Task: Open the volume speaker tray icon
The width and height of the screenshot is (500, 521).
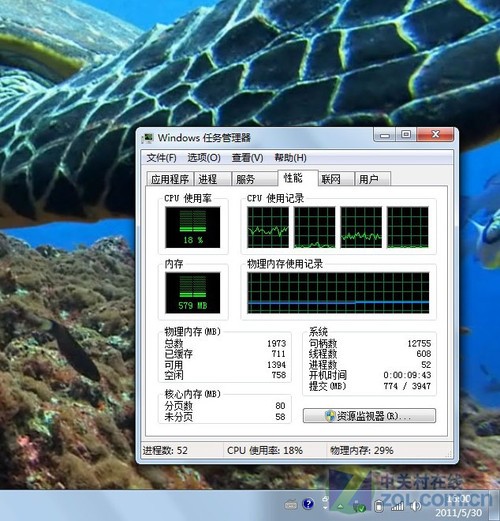Action: [416, 506]
